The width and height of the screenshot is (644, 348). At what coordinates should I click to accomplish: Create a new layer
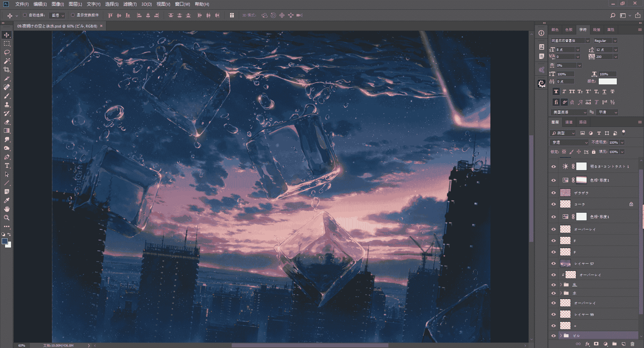tap(623, 344)
